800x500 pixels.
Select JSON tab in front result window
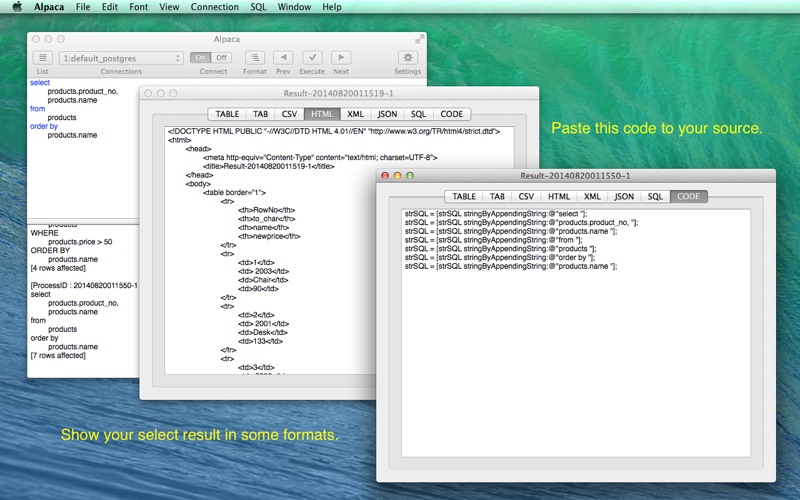[624, 196]
